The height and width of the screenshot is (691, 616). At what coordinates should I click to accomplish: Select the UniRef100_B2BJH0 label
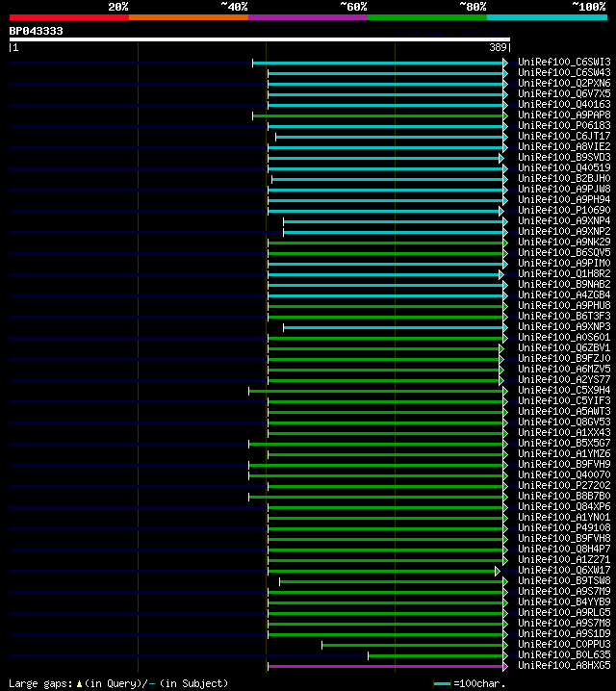(564, 178)
